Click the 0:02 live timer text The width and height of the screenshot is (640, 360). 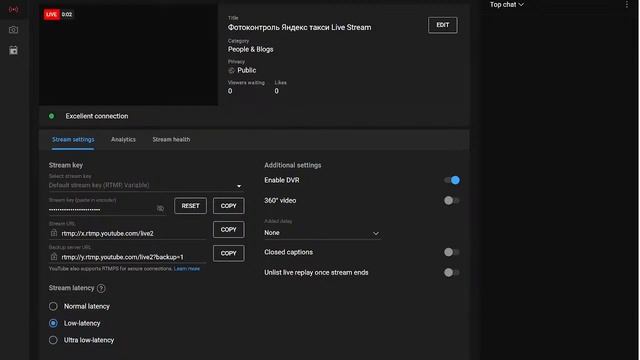pos(67,14)
